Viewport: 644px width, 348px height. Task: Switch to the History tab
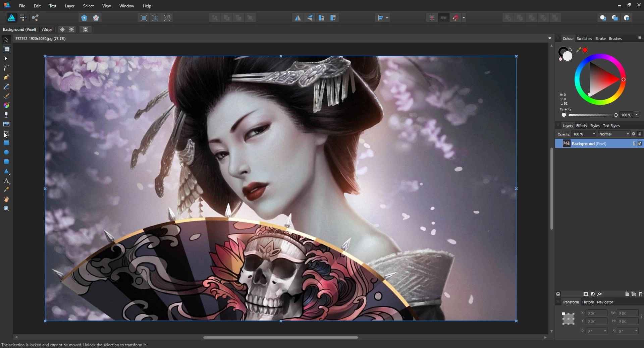[588, 302]
